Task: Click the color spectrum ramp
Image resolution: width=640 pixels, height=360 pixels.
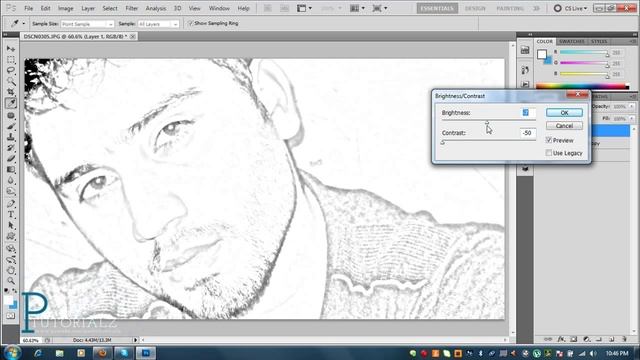Action: pyautogui.click(x=582, y=86)
